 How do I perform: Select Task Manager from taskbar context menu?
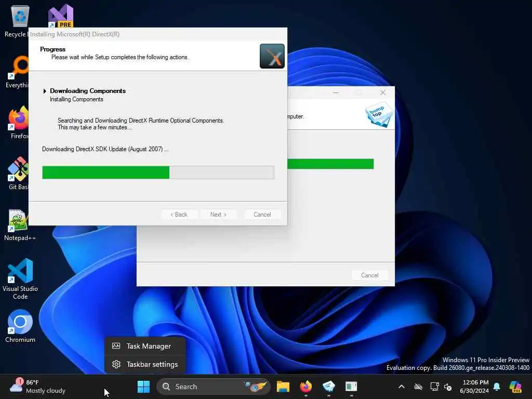point(145,346)
